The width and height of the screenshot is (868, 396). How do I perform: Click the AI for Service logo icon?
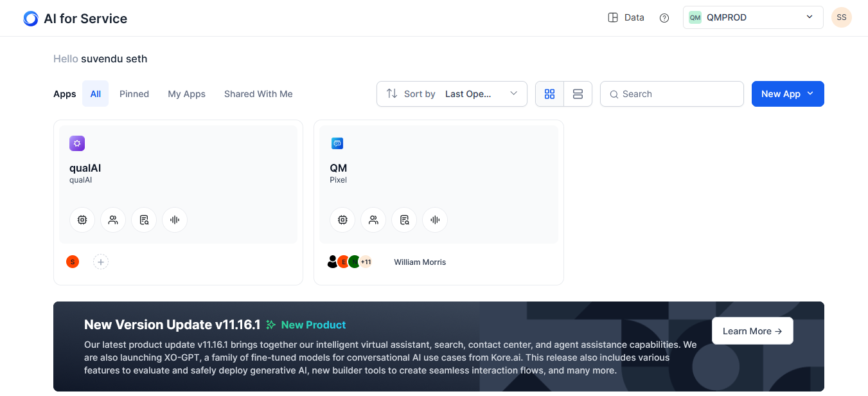(x=30, y=19)
